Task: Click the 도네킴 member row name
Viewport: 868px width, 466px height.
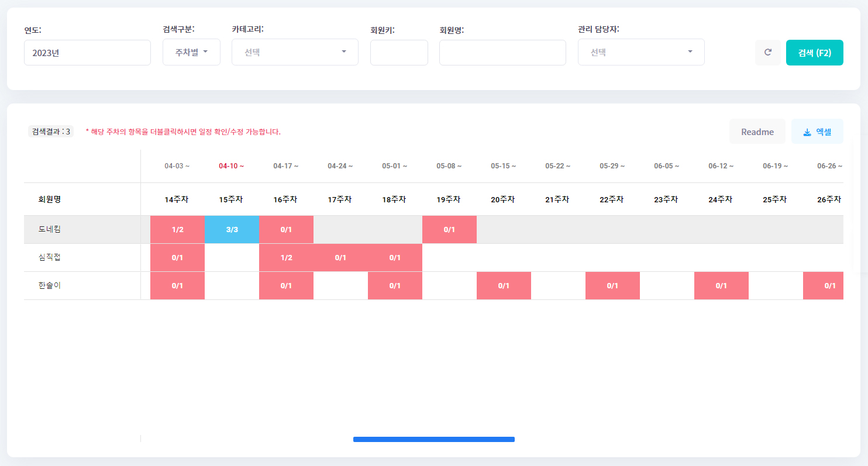Action: pos(50,229)
